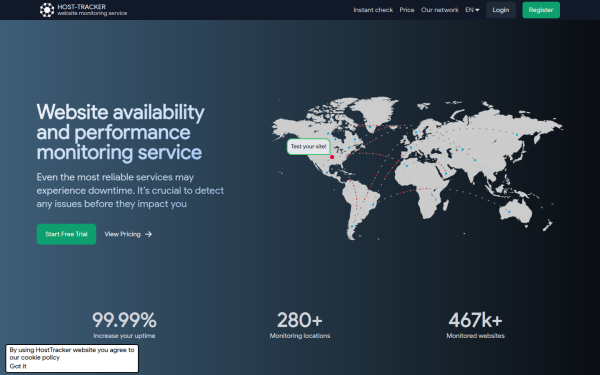Image resolution: width=600 pixels, height=375 pixels.
Task: Go to the Price menu item
Action: pos(407,10)
